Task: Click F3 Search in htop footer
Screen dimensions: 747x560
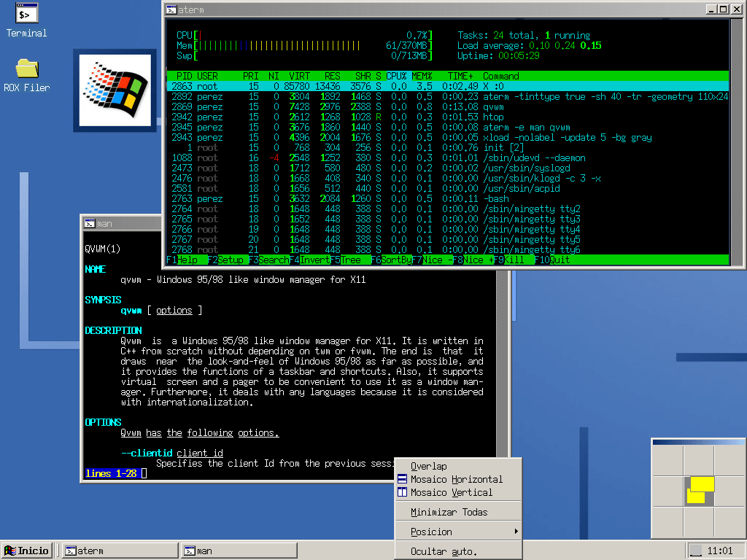Action: tap(268, 260)
